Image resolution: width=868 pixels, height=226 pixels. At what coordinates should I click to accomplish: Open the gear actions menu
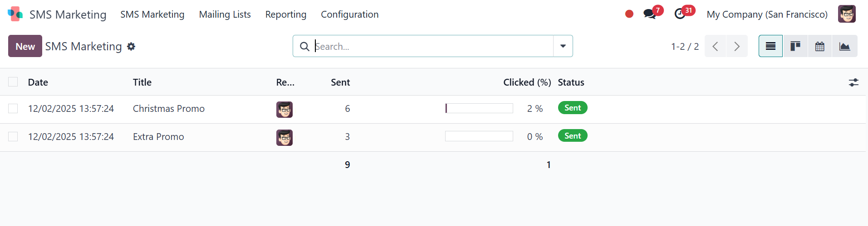(x=131, y=47)
